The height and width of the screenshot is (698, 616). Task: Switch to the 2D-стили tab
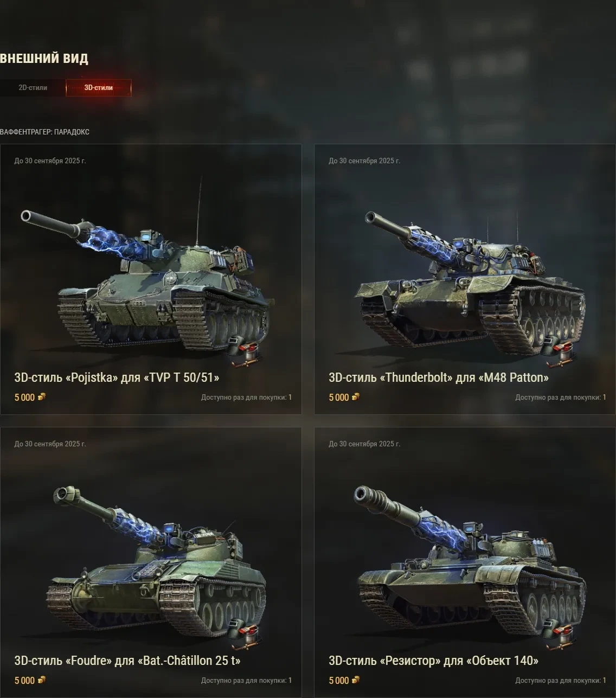[x=33, y=88]
